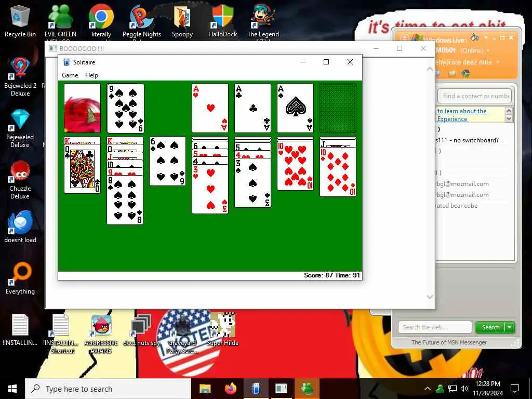Image resolution: width=532 pixels, height=399 pixels.
Task: Open The Legend desktop shortcut
Action: point(263,21)
